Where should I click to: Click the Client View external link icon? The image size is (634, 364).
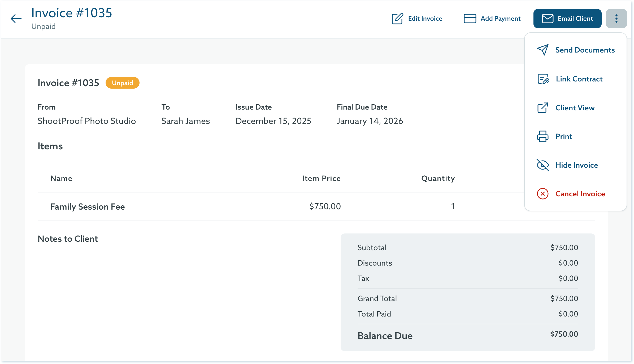(x=543, y=108)
